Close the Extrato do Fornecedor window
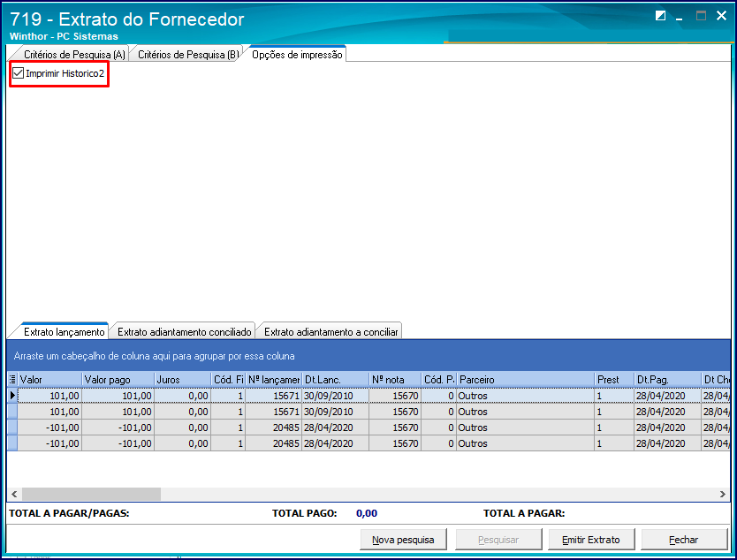The image size is (737, 560). pos(721,16)
